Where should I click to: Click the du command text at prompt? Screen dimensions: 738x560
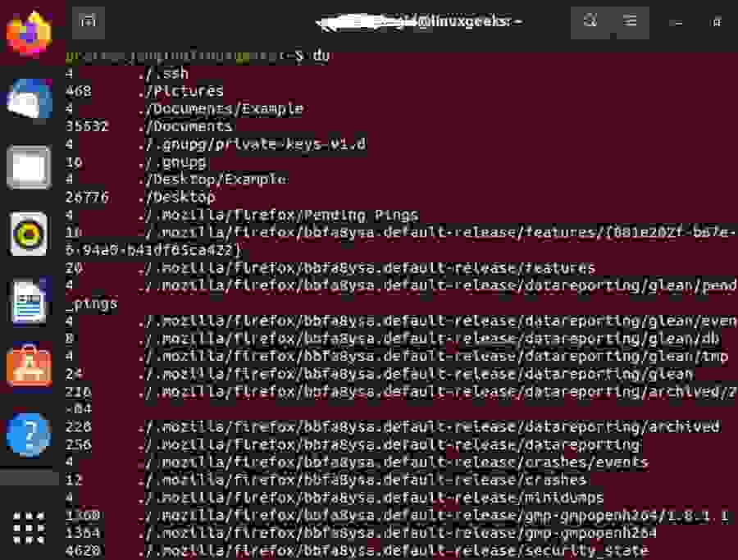tap(319, 57)
